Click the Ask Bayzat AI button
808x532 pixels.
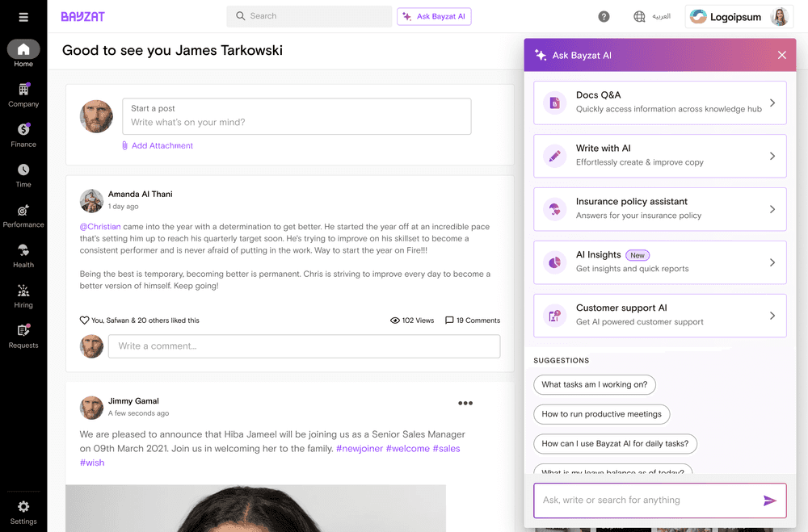(x=434, y=17)
